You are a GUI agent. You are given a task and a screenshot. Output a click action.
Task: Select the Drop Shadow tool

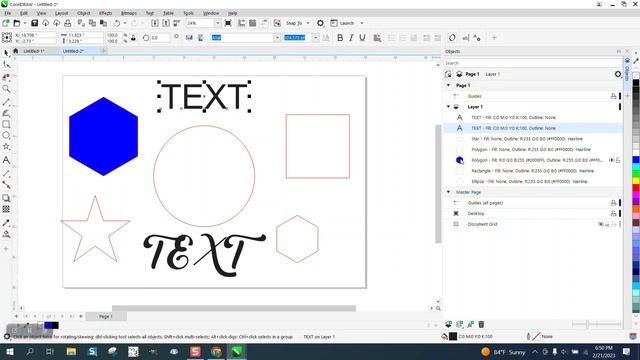[x=6, y=198]
